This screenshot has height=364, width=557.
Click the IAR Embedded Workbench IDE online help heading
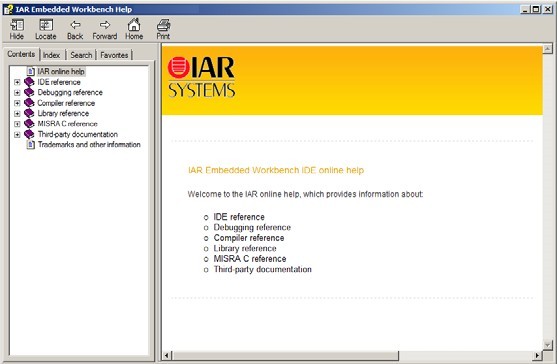click(x=276, y=170)
